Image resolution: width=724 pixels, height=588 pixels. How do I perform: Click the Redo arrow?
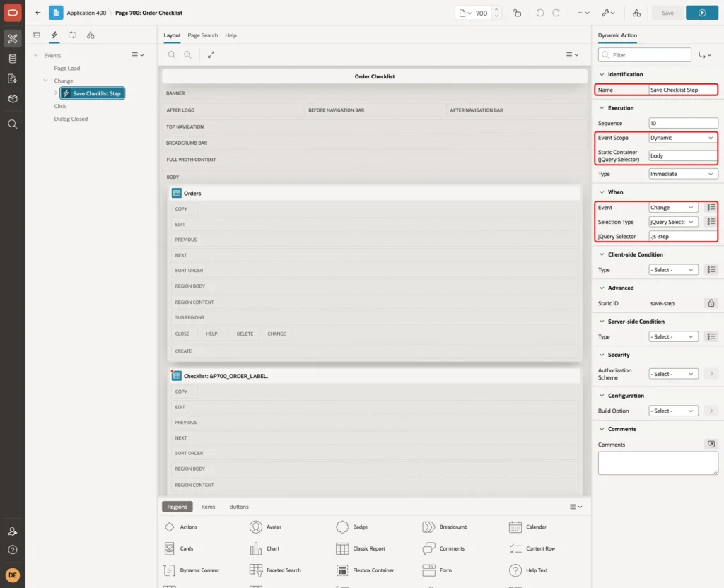pos(556,13)
